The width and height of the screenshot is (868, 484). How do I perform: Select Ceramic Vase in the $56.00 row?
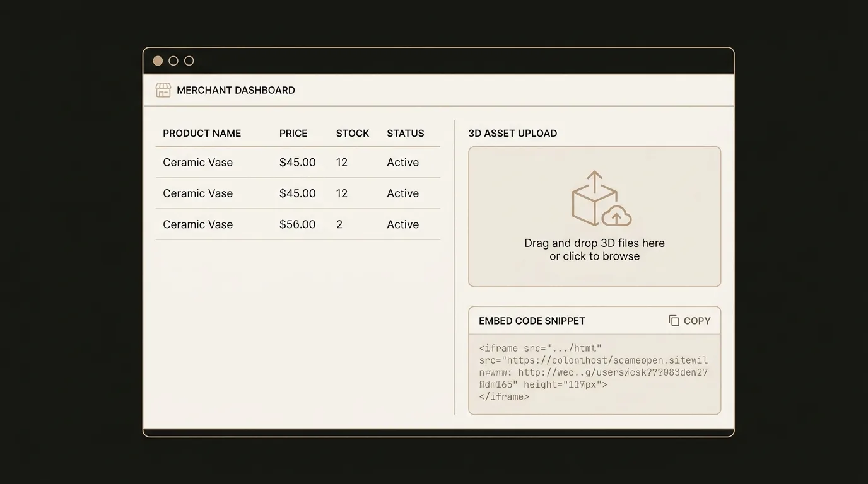coord(198,224)
